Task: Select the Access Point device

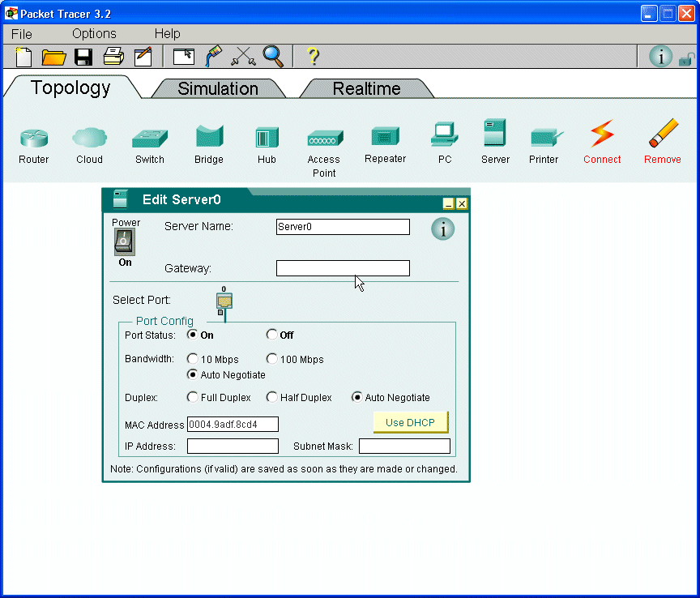Action: point(324,153)
